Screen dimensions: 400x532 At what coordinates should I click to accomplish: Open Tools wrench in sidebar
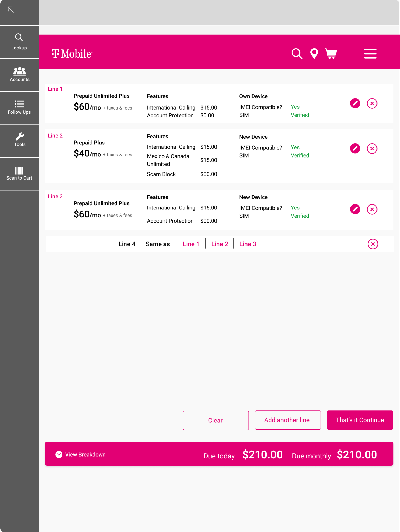pos(20,140)
